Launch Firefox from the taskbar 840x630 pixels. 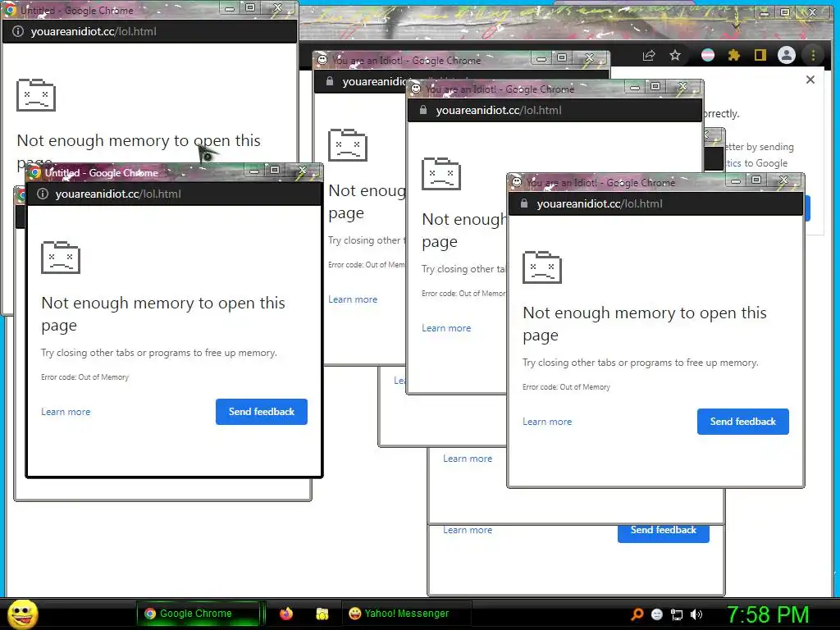pos(286,614)
